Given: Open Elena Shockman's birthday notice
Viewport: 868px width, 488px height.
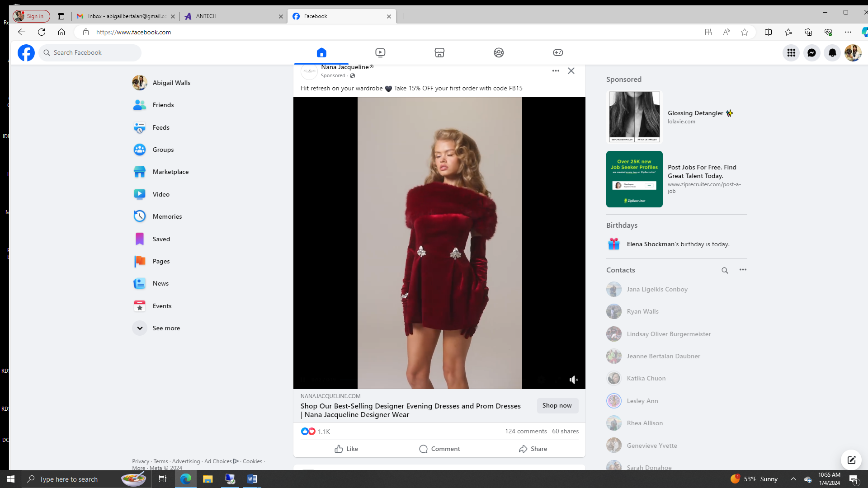Looking at the screenshot, I should (676, 244).
